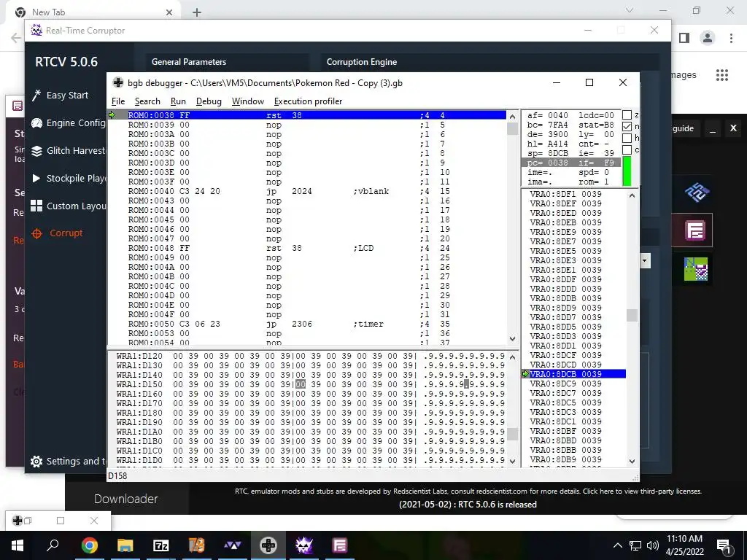This screenshot has width=747, height=560.
Task: Open Chrome three-dot menu
Action: pyautogui.click(x=731, y=38)
